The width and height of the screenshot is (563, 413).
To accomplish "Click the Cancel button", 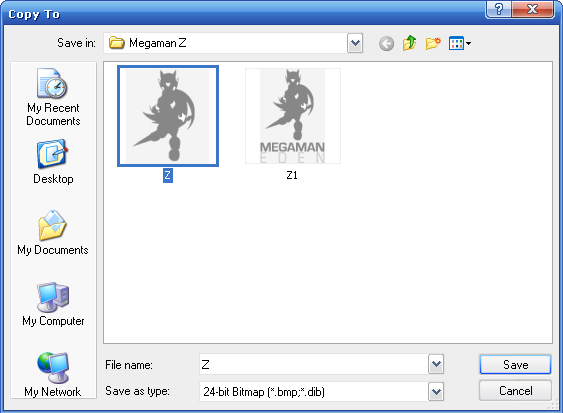I will [515, 391].
